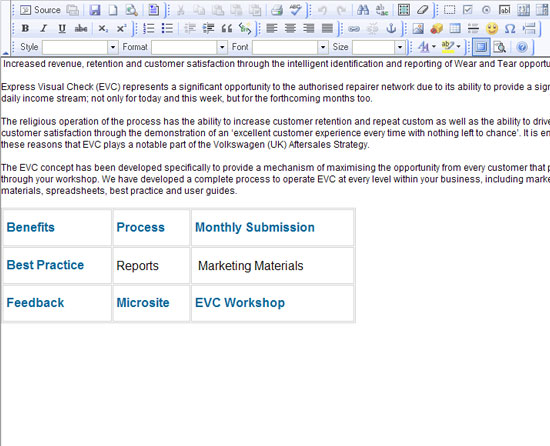The image size is (550, 446).
Task: Insert numbered list
Action: click(149, 28)
